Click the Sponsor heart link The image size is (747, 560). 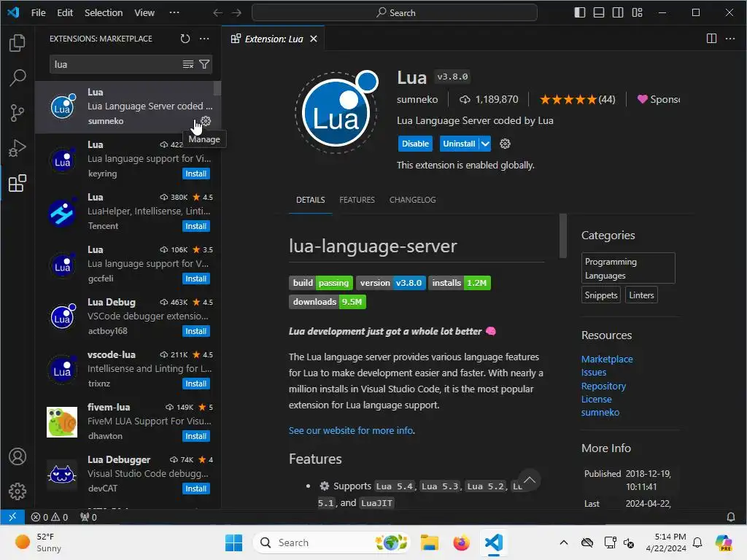tap(659, 99)
